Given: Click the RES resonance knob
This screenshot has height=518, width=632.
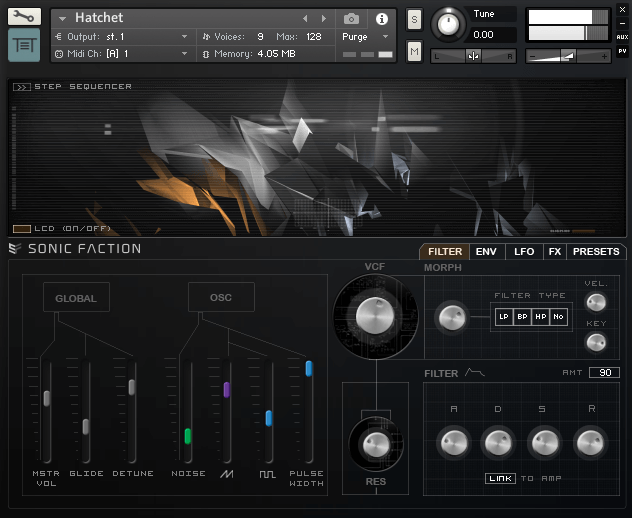Looking at the screenshot, I should point(376,445).
